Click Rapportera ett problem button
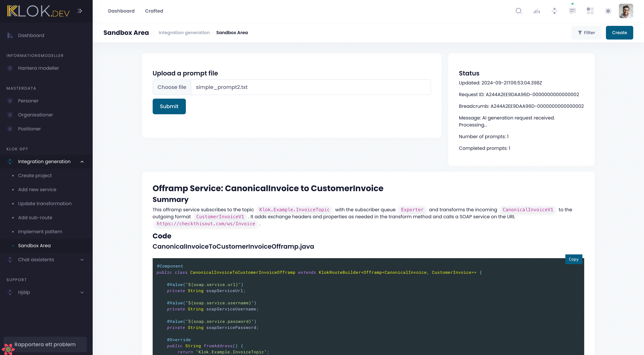The width and height of the screenshot is (644, 355). tap(45, 344)
